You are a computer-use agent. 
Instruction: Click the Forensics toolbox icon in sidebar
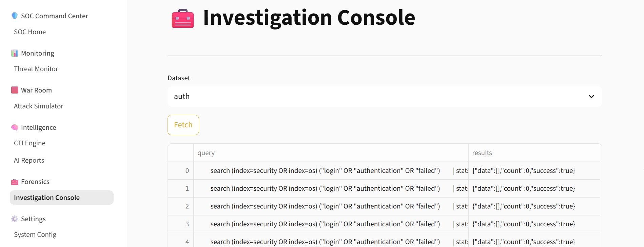click(15, 182)
